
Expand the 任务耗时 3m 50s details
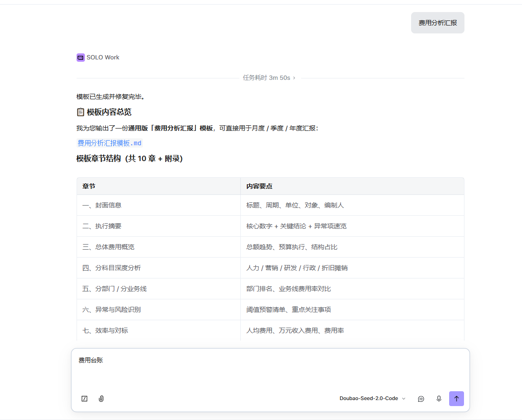point(269,78)
